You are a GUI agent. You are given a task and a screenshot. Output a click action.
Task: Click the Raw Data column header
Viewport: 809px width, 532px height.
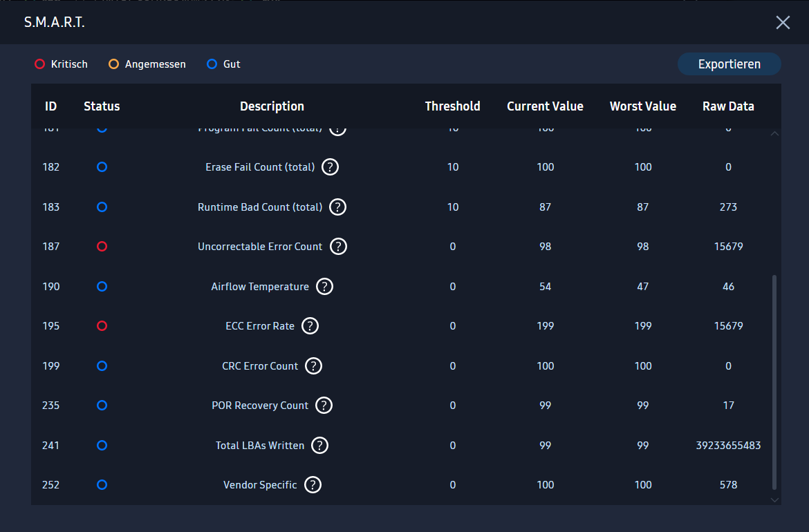click(x=728, y=106)
